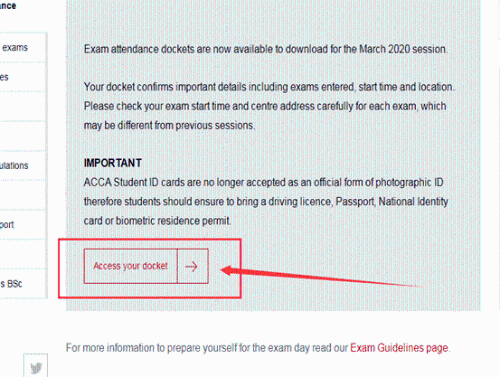The image size is (500, 377).
Task: Select the sidebar item ending in 'exams'
Action: tap(22, 48)
